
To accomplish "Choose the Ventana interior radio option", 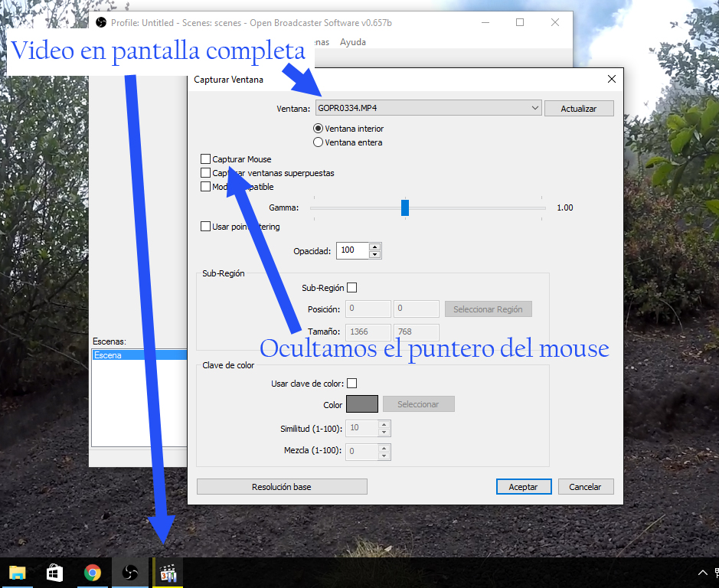I will pos(319,129).
